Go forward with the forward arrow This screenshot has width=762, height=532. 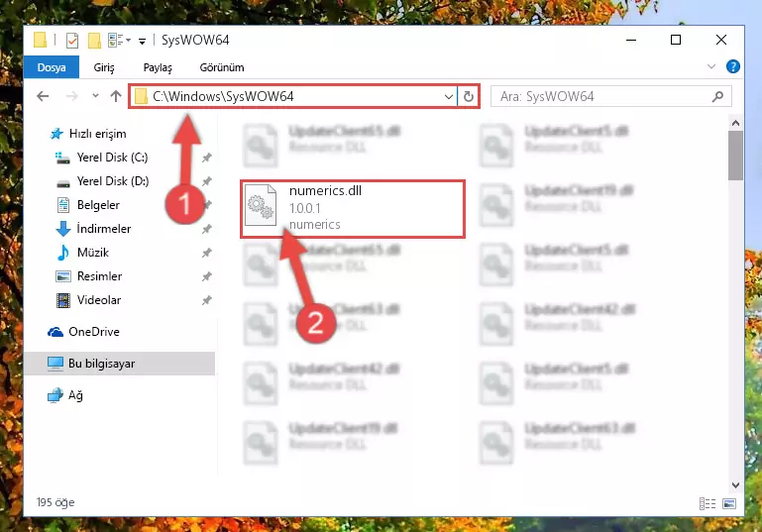(71, 96)
